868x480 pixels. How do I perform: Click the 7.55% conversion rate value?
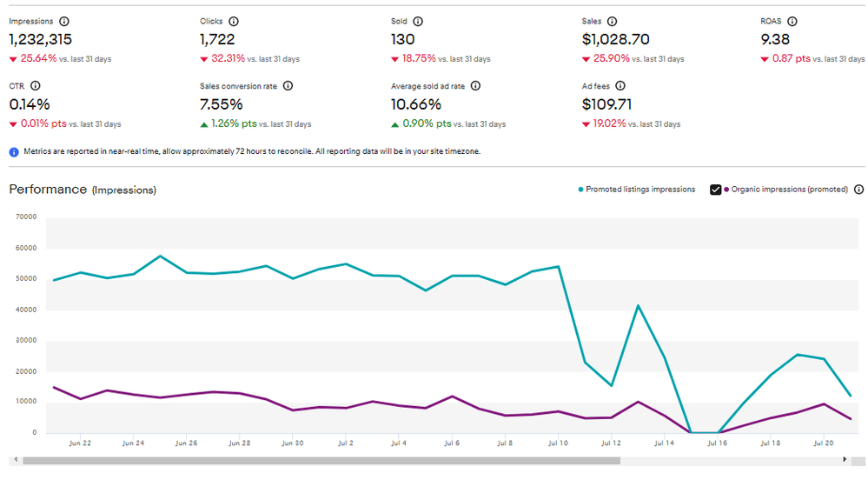click(221, 104)
